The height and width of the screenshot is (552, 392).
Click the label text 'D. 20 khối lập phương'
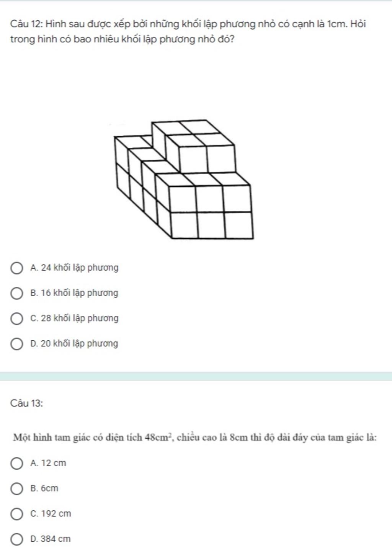[74, 344]
